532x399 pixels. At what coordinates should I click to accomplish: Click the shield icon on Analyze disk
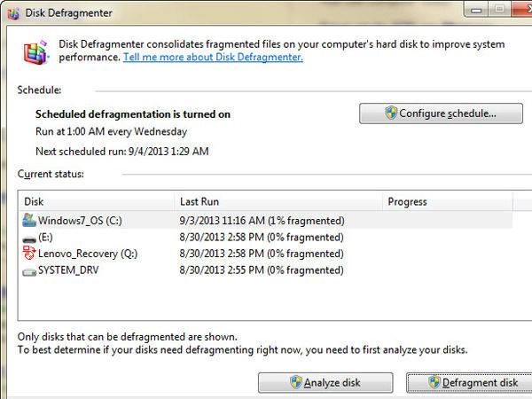click(297, 383)
